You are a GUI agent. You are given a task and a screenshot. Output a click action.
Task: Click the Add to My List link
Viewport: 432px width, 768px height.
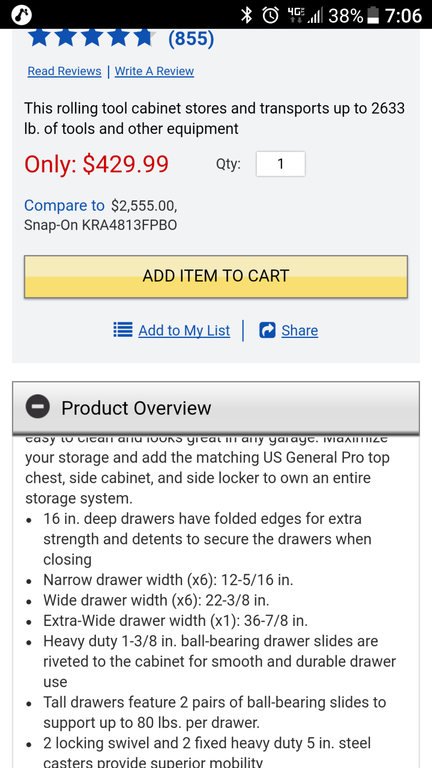click(x=184, y=331)
